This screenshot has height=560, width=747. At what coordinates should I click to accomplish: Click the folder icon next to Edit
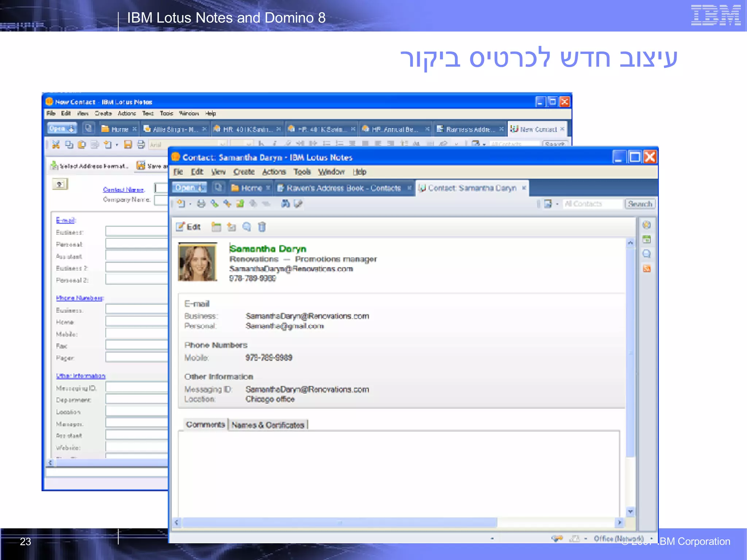pyautogui.click(x=216, y=227)
